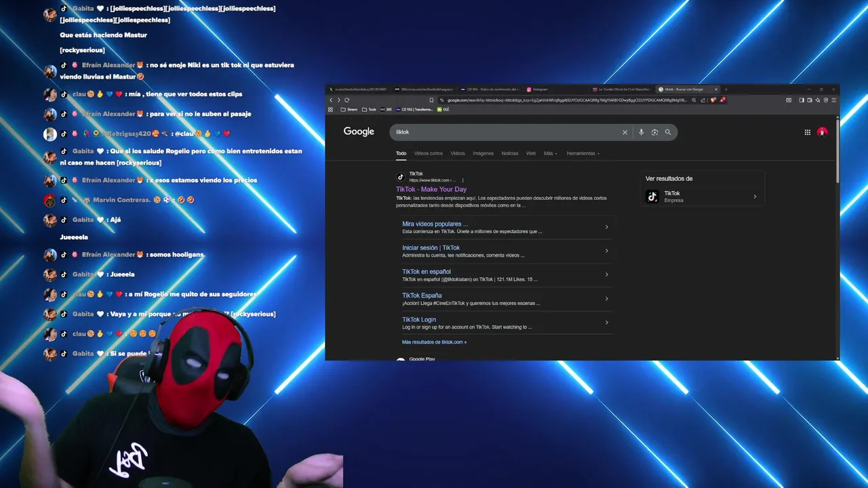This screenshot has width=868, height=488.
Task: Switch to Videos cortos search tab
Action: coord(428,153)
